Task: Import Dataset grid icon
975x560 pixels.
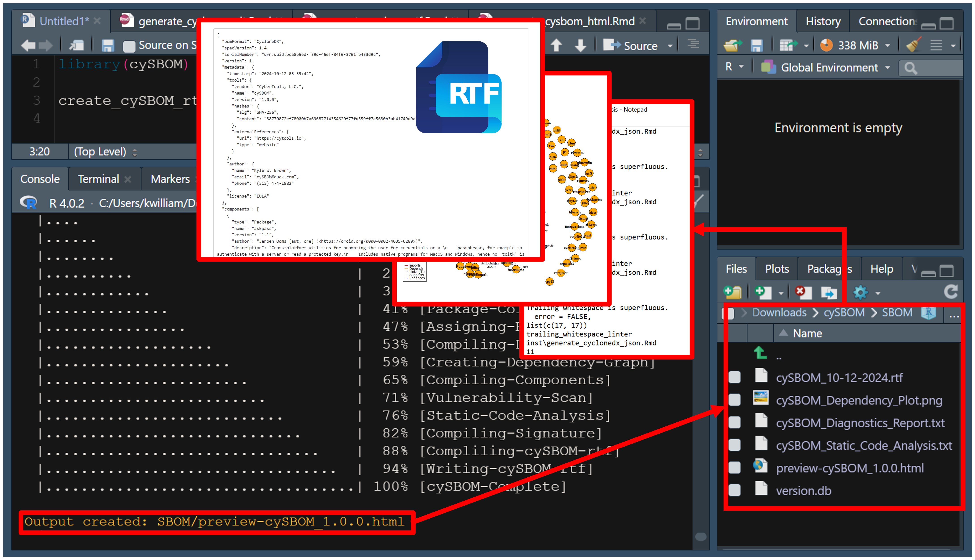Action: point(788,45)
